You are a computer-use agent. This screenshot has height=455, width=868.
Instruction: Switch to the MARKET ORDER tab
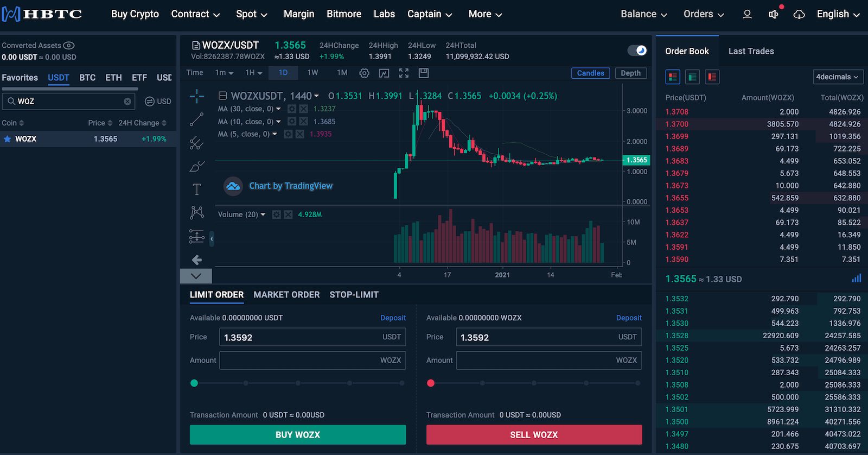286,295
